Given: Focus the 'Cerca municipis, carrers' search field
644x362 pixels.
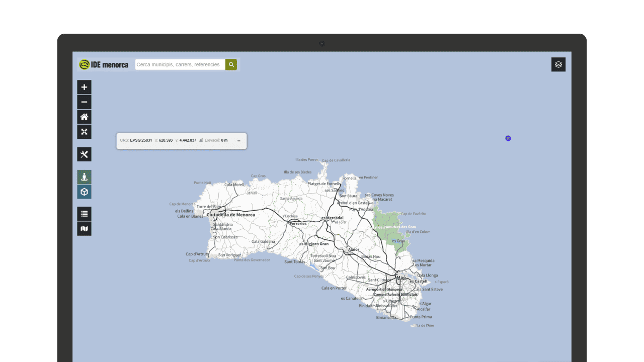Looking at the screenshot, I should click(x=180, y=64).
